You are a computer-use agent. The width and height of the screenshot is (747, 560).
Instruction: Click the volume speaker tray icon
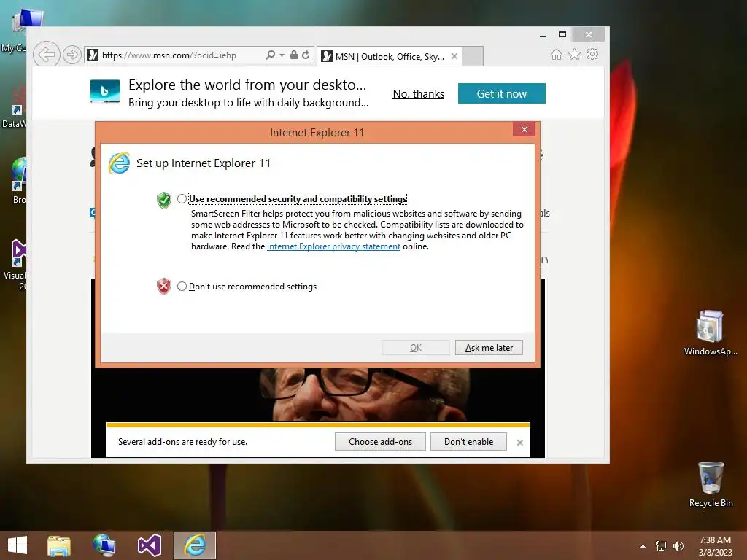[x=678, y=546]
